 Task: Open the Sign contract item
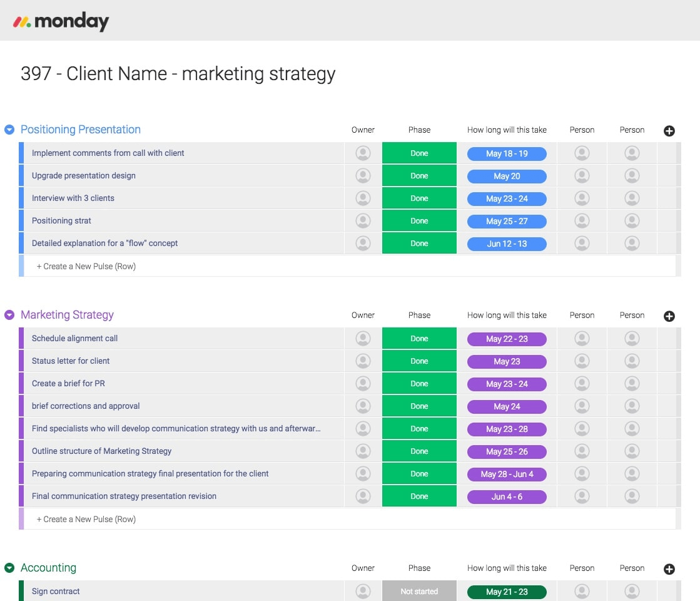[x=56, y=592]
